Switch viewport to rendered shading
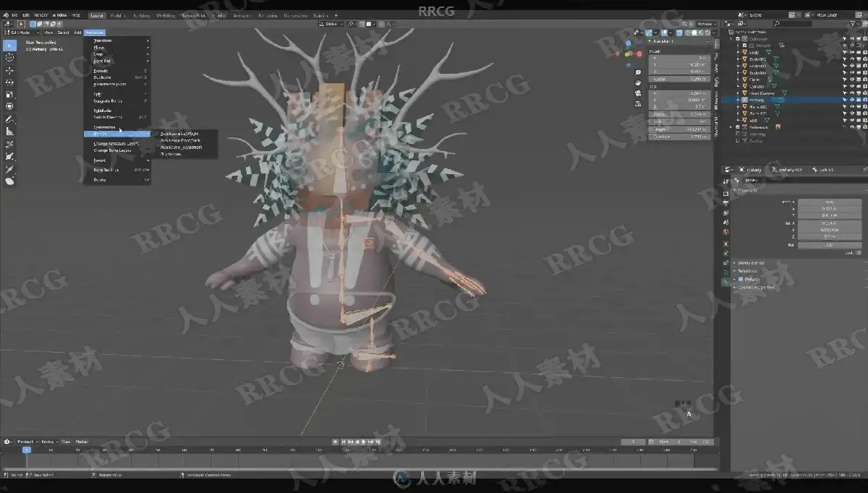Viewport: 868px width, 493px height. 707,33
